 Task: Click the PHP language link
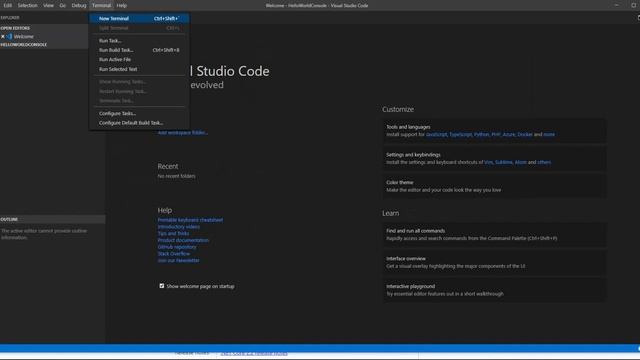(x=496, y=134)
